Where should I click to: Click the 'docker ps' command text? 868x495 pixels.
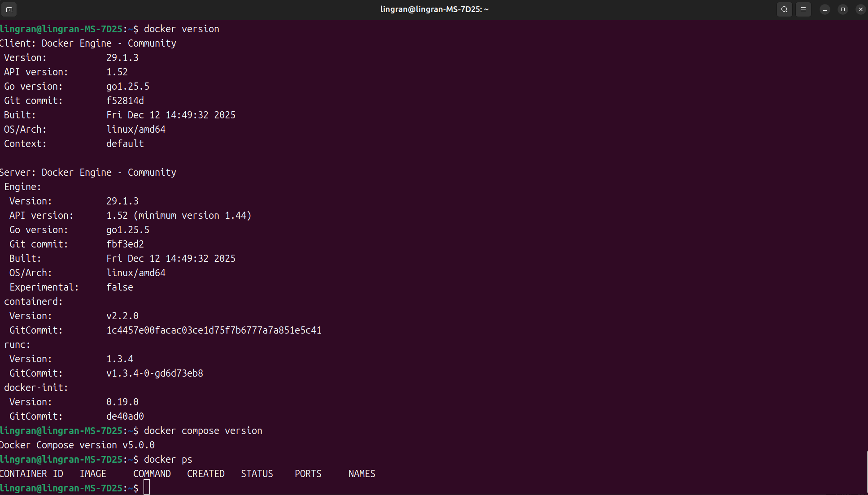pos(168,460)
